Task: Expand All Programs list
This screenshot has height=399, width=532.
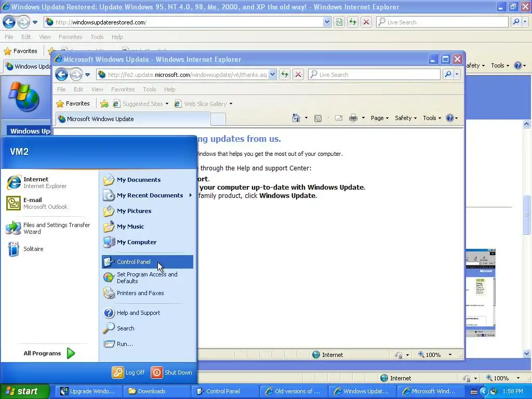Action: 49,353
